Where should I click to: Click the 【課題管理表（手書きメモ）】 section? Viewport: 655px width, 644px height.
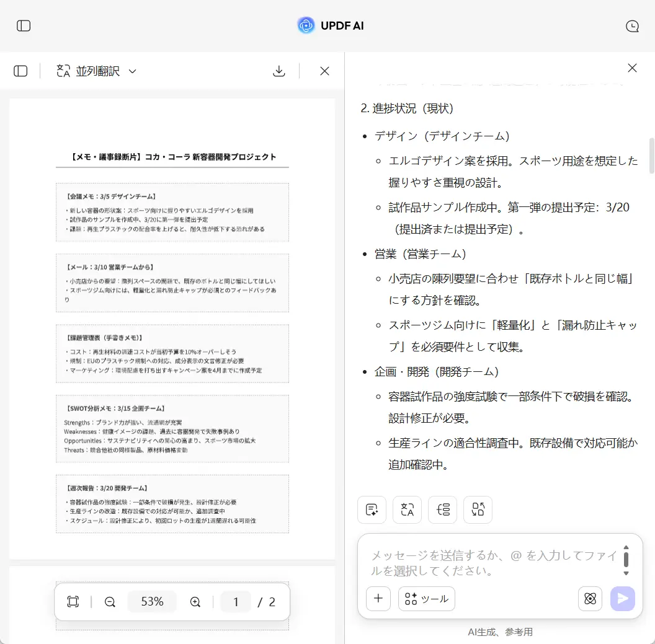click(x=172, y=353)
